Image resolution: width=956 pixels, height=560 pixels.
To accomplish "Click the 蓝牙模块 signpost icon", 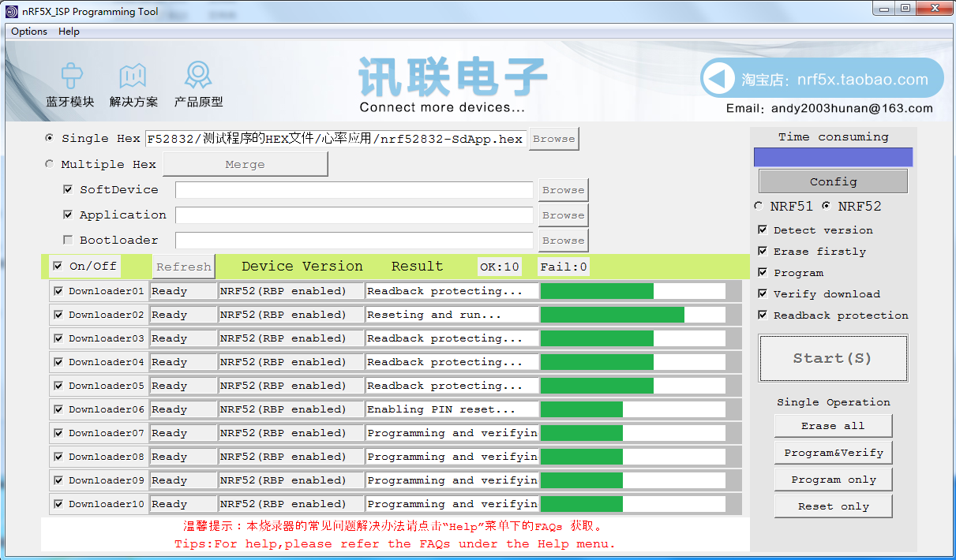I will (x=72, y=77).
